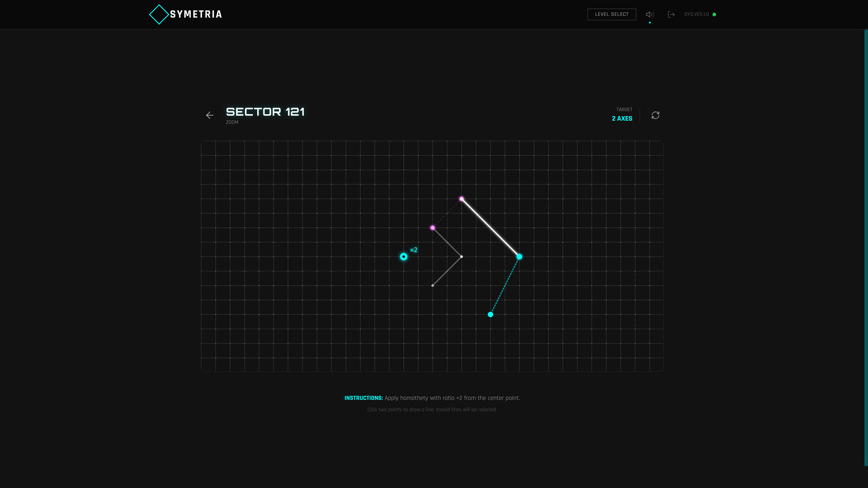The height and width of the screenshot is (488, 868).
Task: Click the SECTOR 121 heading
Action: tap(265, 112)
